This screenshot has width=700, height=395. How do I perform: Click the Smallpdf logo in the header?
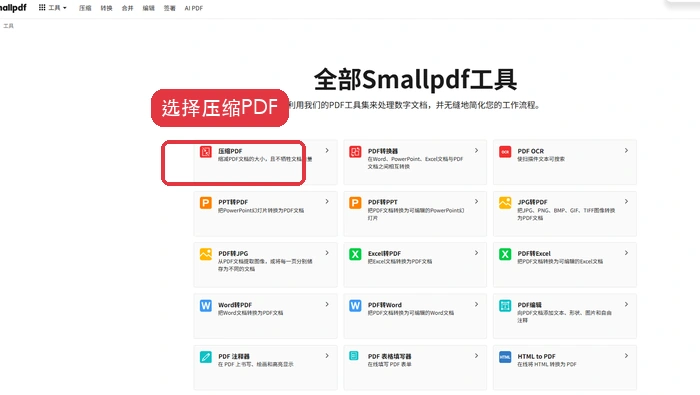point(13,8)
